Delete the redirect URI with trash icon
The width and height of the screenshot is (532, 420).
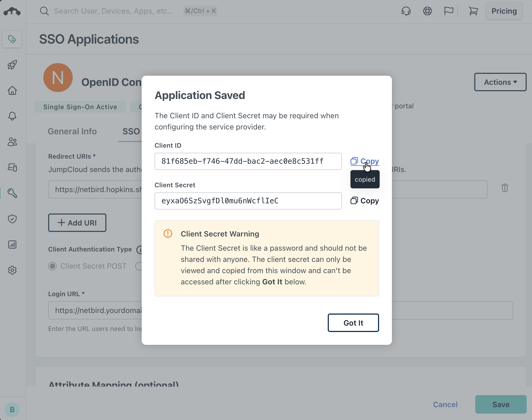pyautogui.click(x=504, y=188)
